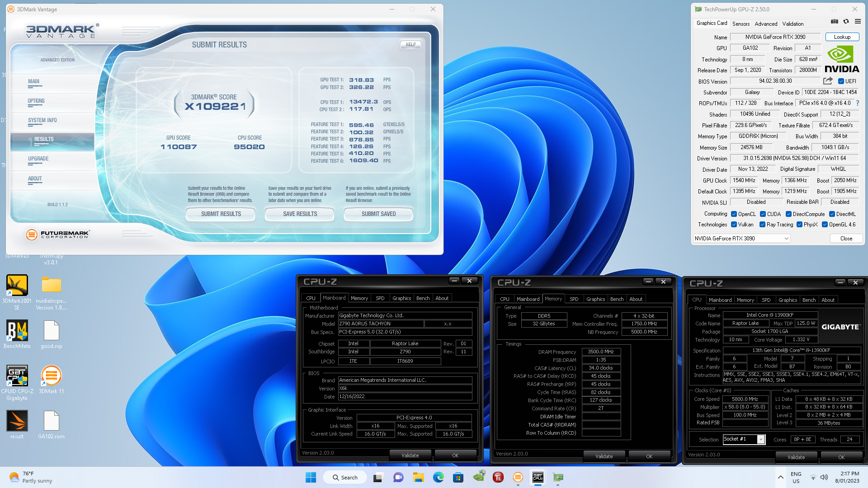Click the SUBMIT SAVED button
The image size is (868, 488).
click(x=378, y=214)
